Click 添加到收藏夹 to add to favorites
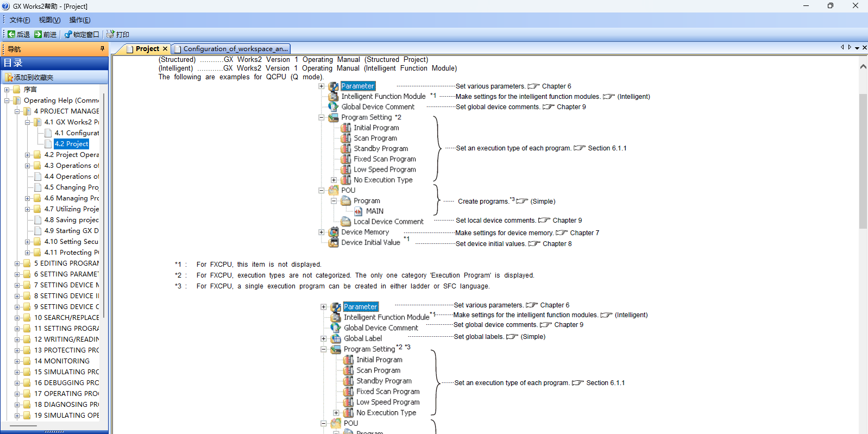 pos(29,77)
